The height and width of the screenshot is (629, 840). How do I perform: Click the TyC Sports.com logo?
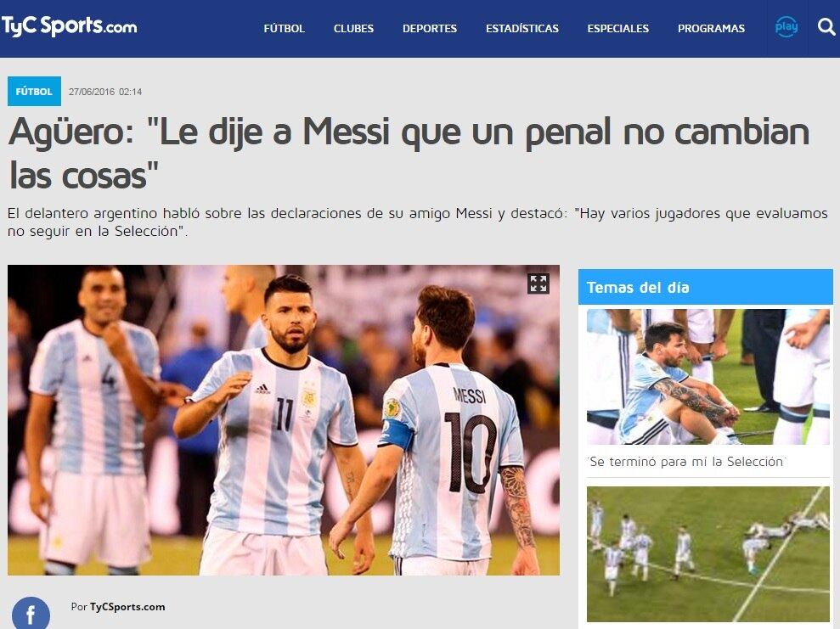[69, 26]
